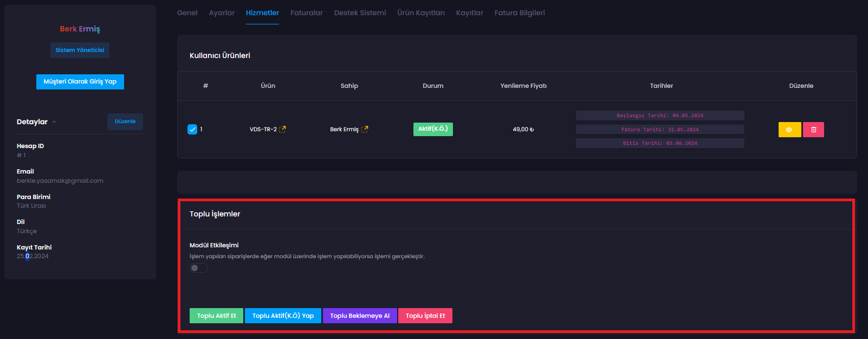Click the Kayıt Tarihi value 25.02.2024
The image size is (868, 339).
(33, 256)
